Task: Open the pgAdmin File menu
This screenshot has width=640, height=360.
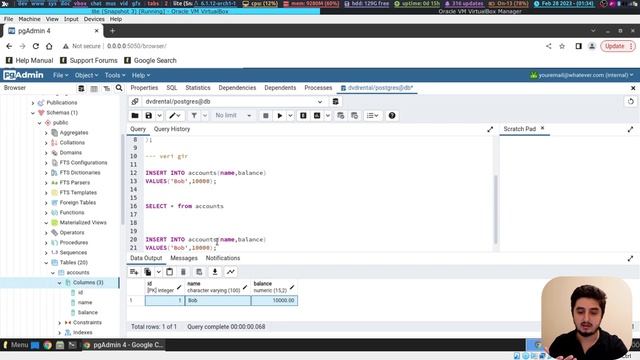Action: [x=60, y=76]
